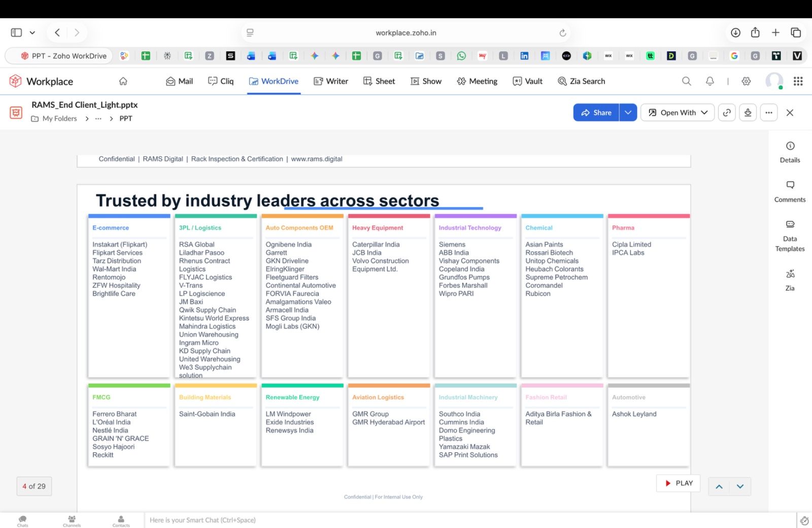The image size is (812, 528).
Task: Download the file with the download icon
Action: point(748,113)
